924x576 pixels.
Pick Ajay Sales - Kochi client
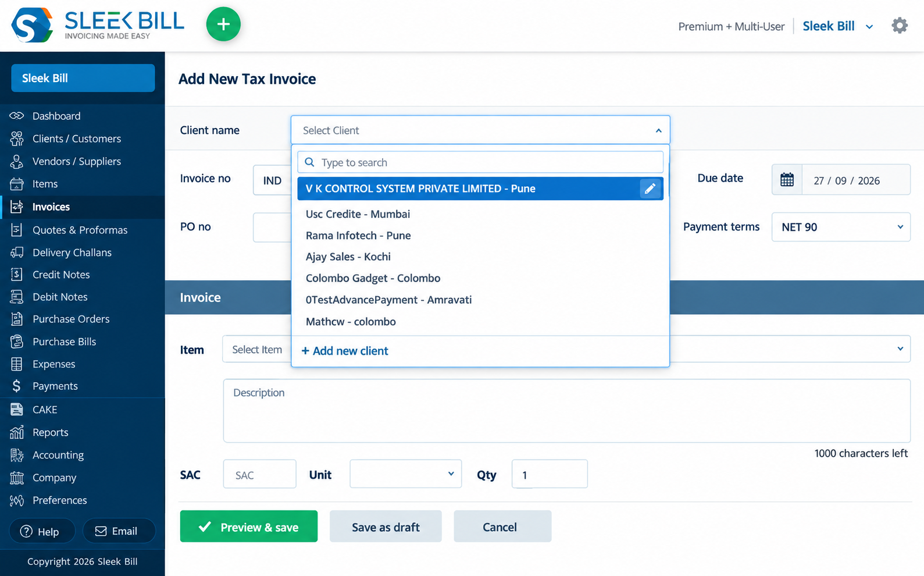[348, 257]
